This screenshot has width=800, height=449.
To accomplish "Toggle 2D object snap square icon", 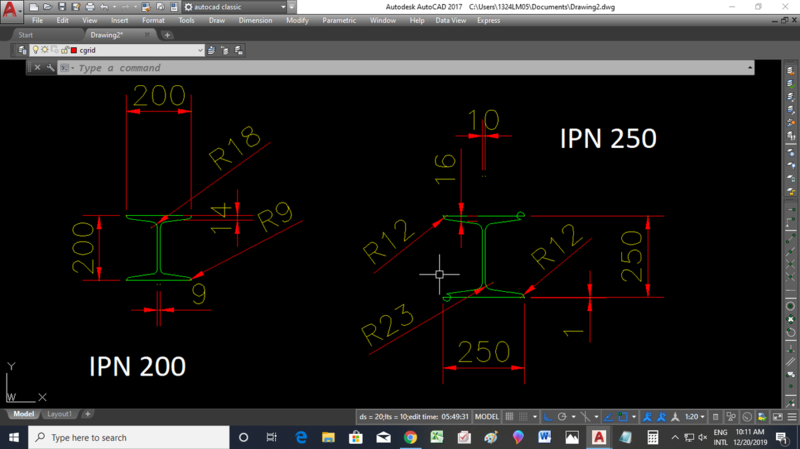I will tap(622, 417).
